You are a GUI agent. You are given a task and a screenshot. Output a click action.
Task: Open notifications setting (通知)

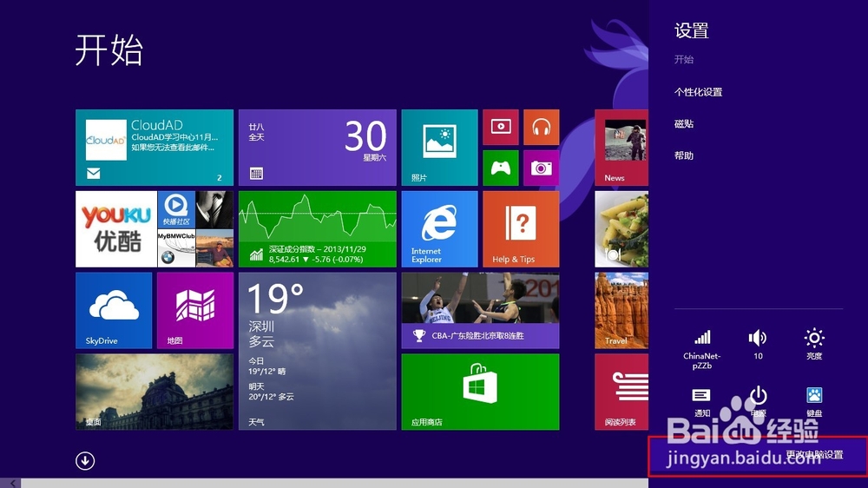pyautogui.click(x=701, y=402)
